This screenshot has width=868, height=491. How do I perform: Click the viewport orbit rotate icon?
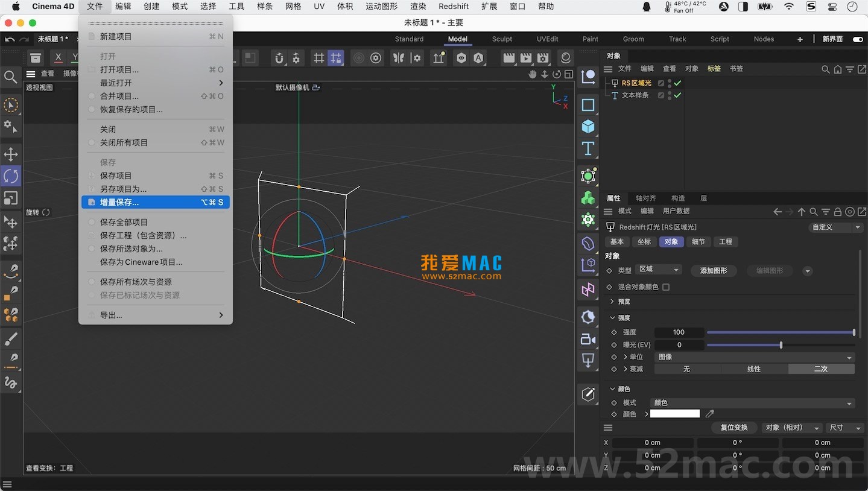coord(557,74)
